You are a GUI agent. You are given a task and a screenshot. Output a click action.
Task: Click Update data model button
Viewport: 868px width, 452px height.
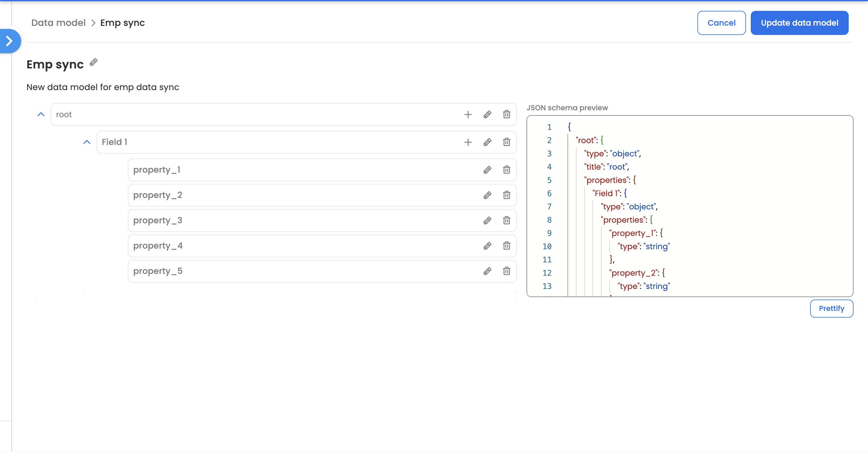(x=799, y=23)
